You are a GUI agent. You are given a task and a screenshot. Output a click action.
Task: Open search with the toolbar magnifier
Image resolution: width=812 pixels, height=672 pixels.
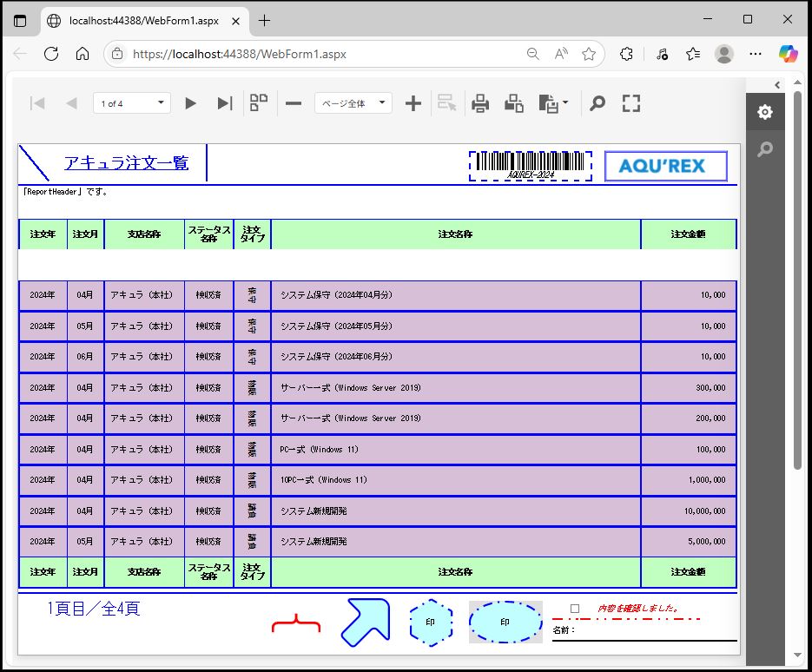click(x=597, y=103)
